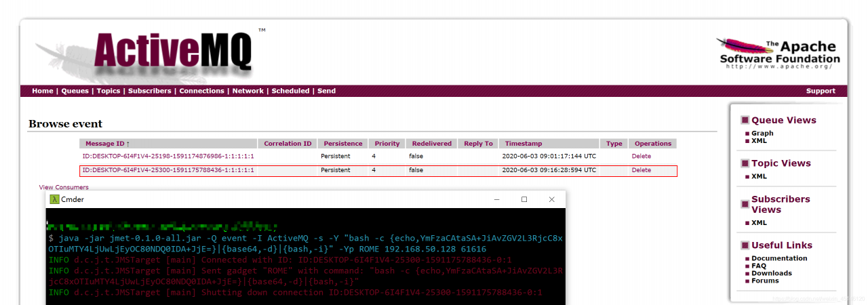868x305 pixels.
Task: Delete the message timestamped 09:16:28:594 UTC
Action: (x=641, y=170)
